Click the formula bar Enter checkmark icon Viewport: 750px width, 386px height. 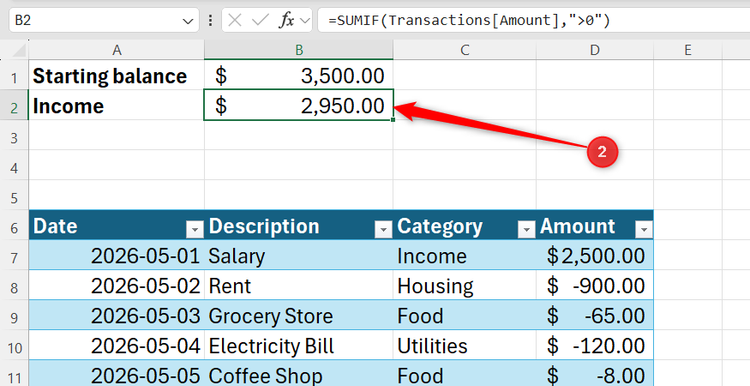(260, 21)
